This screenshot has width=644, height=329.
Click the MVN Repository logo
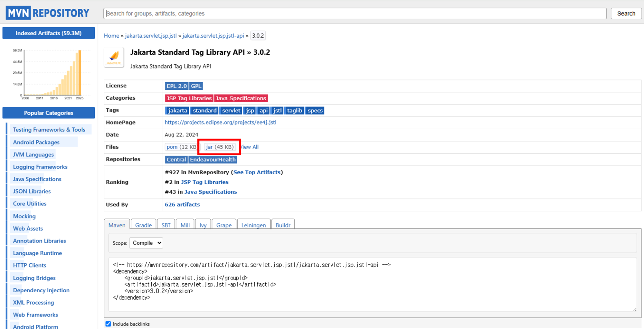48,13
